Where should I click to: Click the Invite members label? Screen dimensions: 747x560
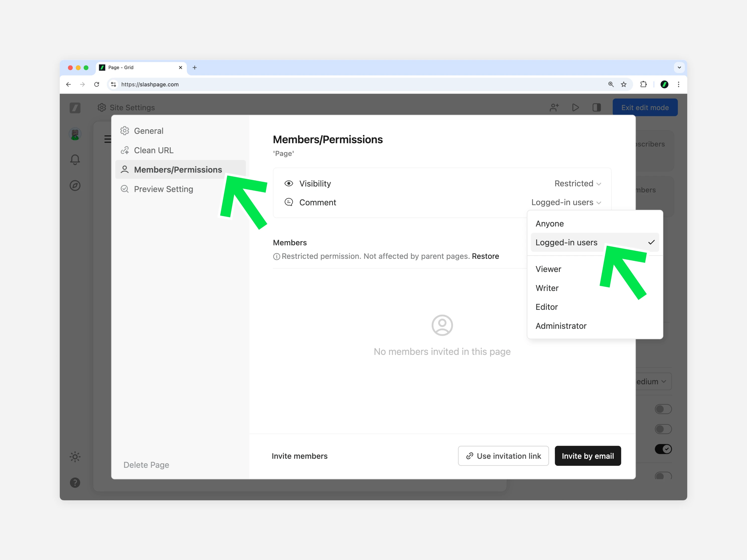300,456
